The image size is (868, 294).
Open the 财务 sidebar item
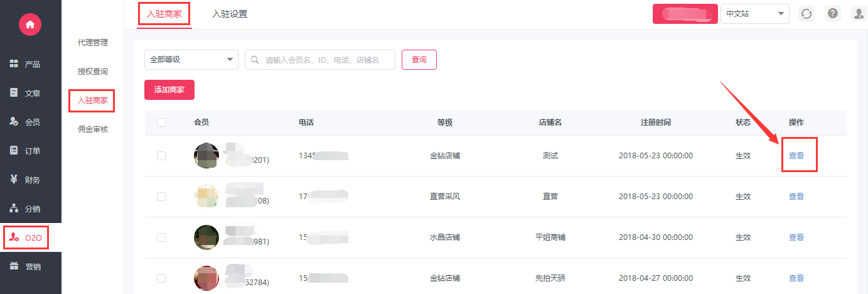[25, 180]
